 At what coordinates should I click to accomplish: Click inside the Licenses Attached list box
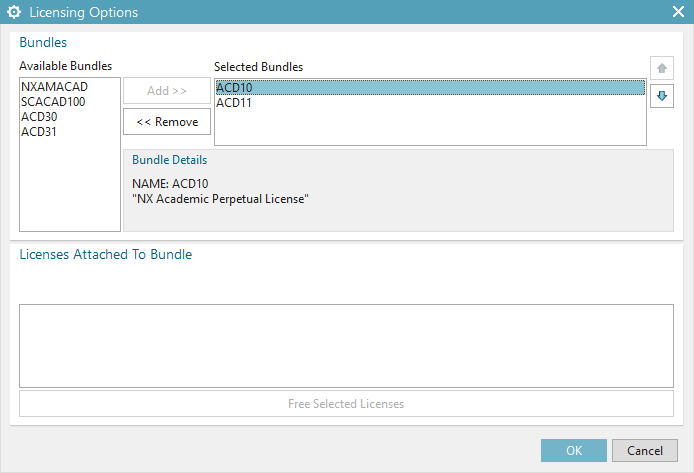click(346, 345)
